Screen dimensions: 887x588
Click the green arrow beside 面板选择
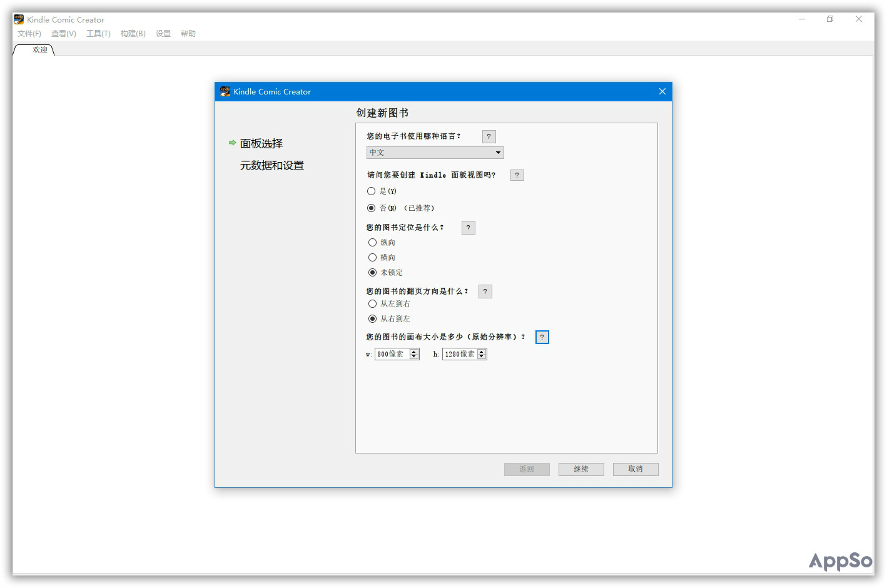[232, 143]
